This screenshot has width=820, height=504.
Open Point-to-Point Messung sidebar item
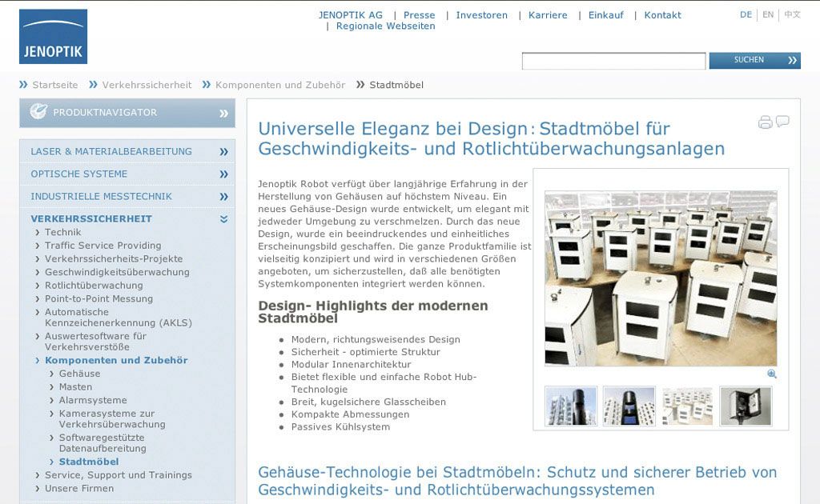[98, 298]
